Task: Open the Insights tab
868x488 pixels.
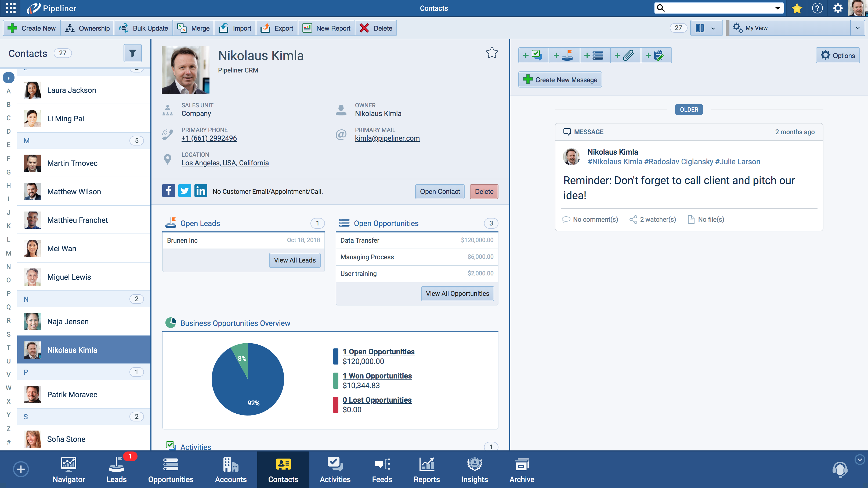Action: click(x=474, y=470)
